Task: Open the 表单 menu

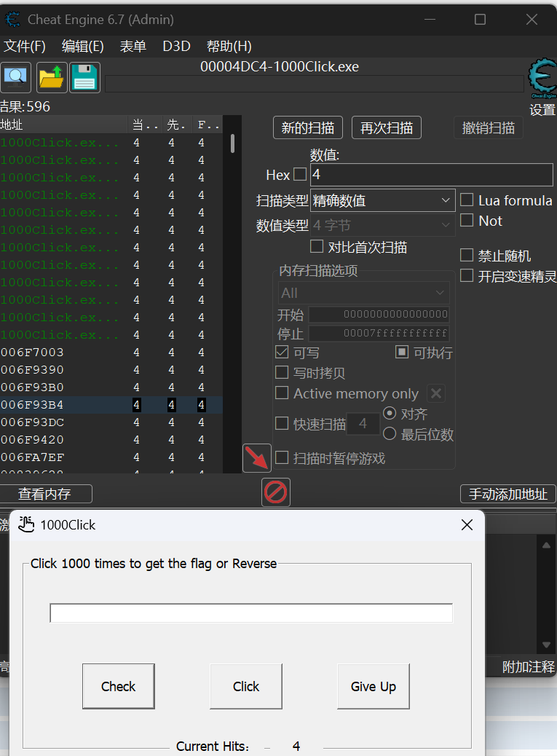Action: pyautogui.click(x=133, y=47)
